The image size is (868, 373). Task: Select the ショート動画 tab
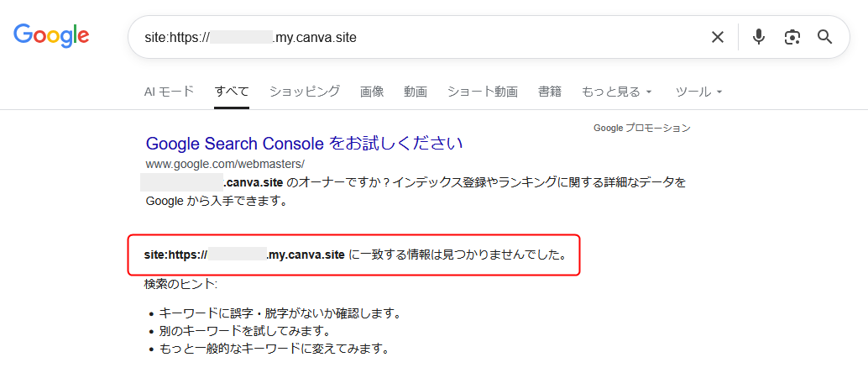tap(482, 92)
